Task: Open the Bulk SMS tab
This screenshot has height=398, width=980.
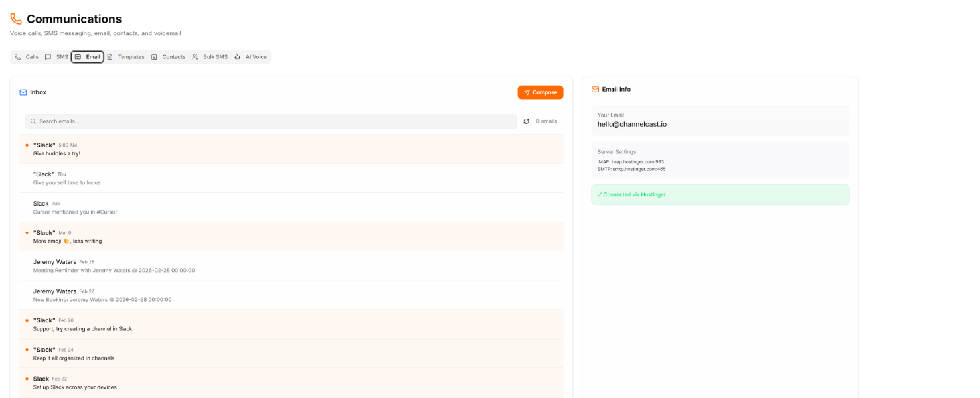Action: (210, 57)
